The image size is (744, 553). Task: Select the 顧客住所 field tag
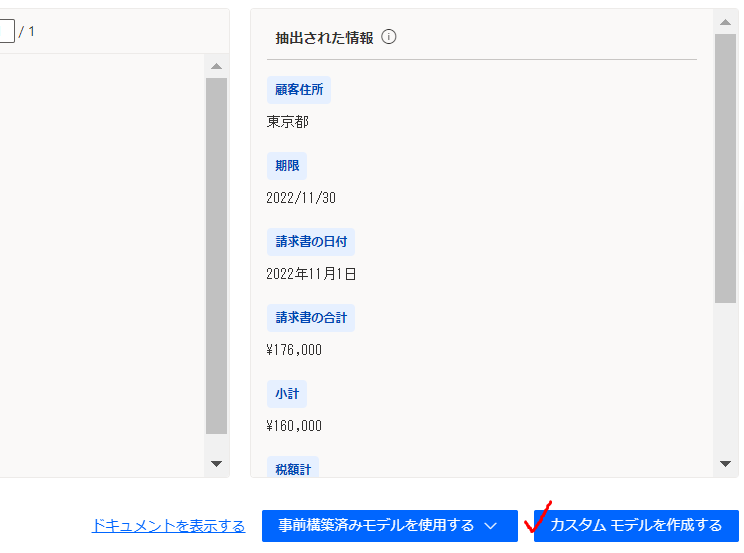pos(298,90)
